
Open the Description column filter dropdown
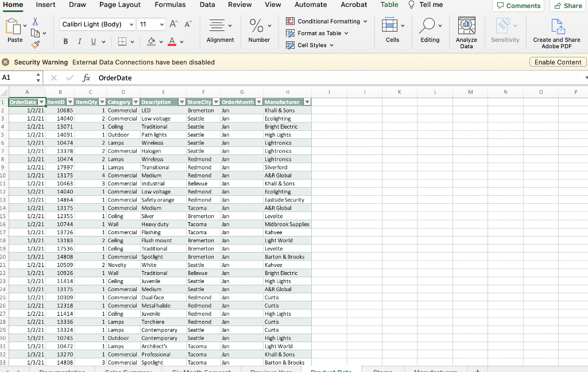click(x=182, y=102)
